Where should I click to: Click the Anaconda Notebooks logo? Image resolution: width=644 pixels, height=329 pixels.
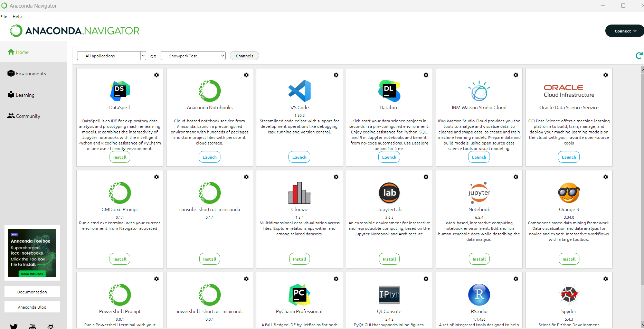(x=210, y=91)
